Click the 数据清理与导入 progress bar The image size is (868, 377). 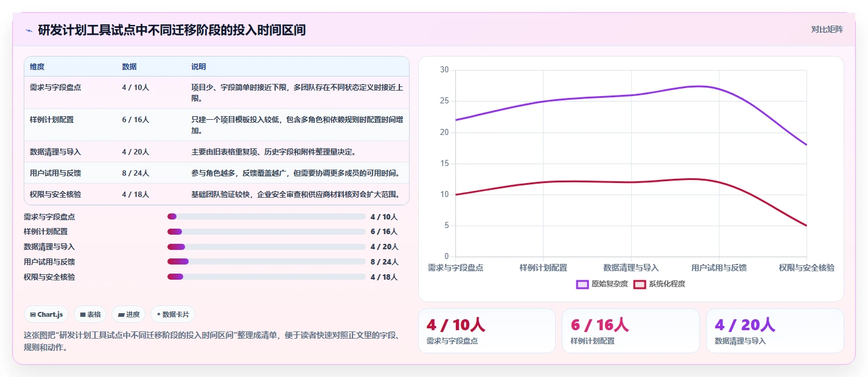pyautogui.click(x=267, y=247)
